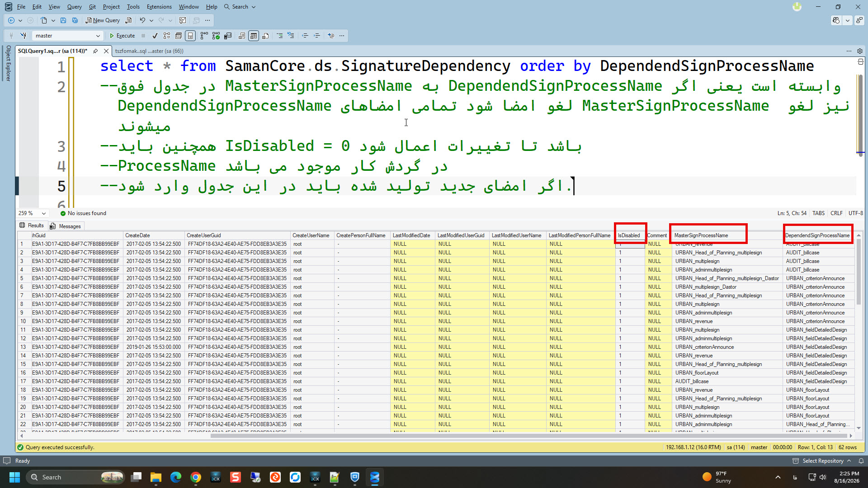868x488 pixels.
Task: Open Google Chrome from the taskbar
Action: (x=196, y=477)
